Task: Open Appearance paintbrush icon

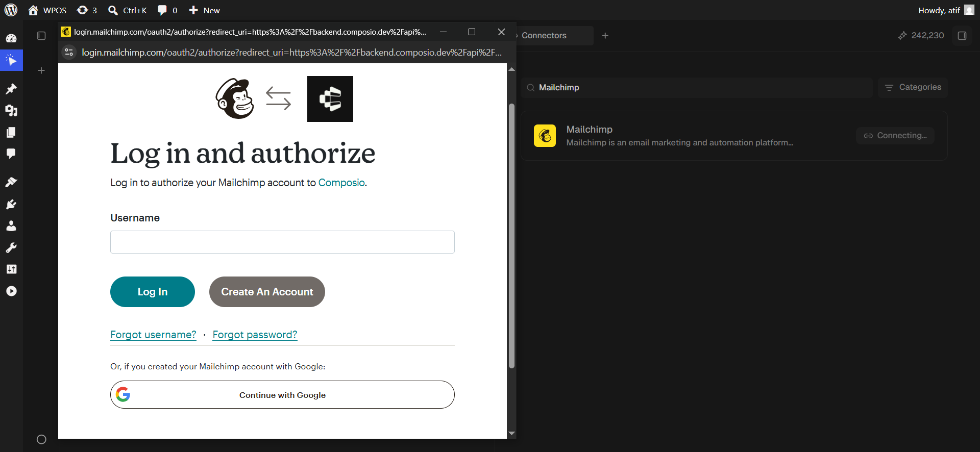Action: point(11,182)
